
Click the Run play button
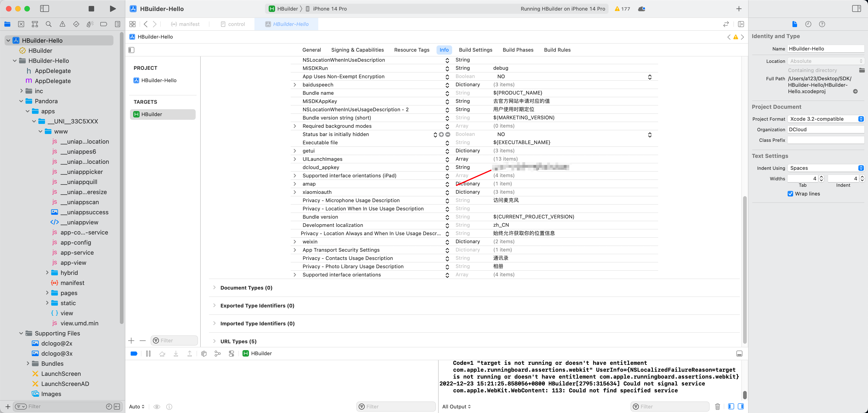tap(113, 9)
